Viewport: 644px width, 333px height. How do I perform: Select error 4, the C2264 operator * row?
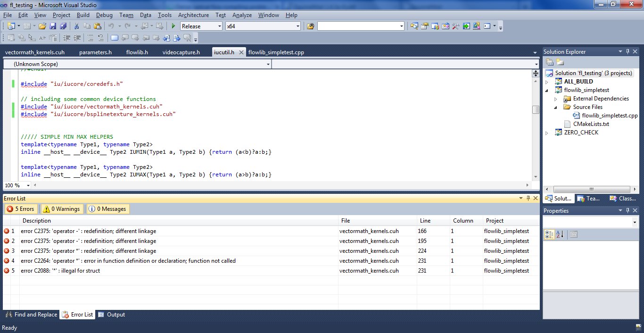[128, 261]
